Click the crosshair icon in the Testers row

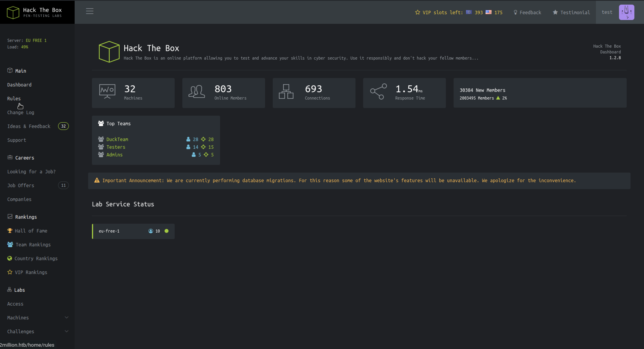(x=204, y=147)
